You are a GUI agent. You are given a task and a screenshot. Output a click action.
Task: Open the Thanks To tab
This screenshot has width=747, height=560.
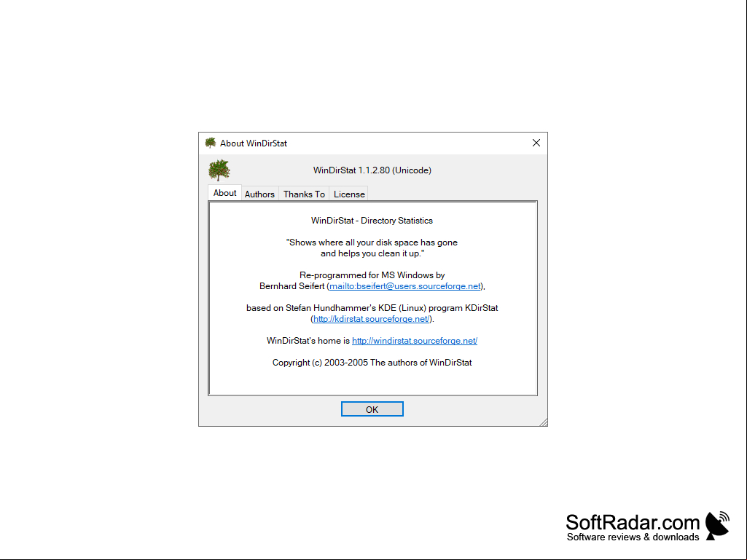[x=304, y=194]
